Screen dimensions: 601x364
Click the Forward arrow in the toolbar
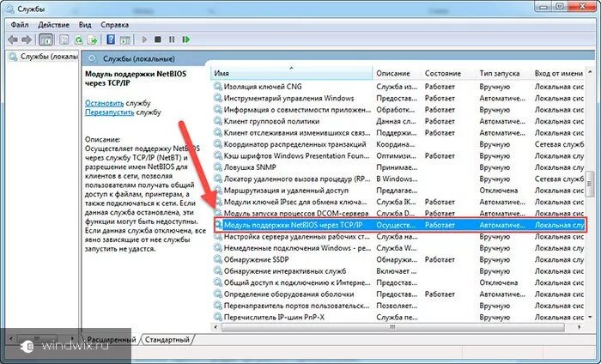(27, 39)
